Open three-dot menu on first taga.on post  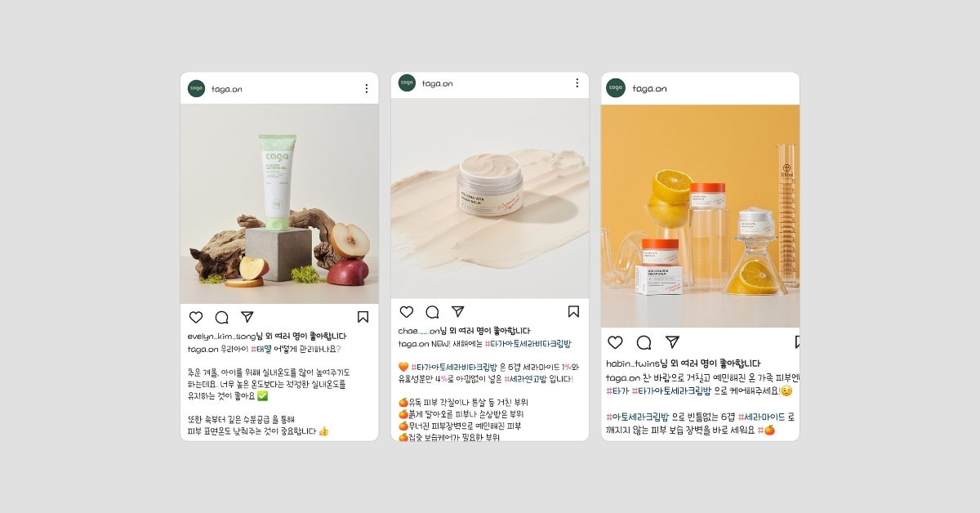click(366, 88)
